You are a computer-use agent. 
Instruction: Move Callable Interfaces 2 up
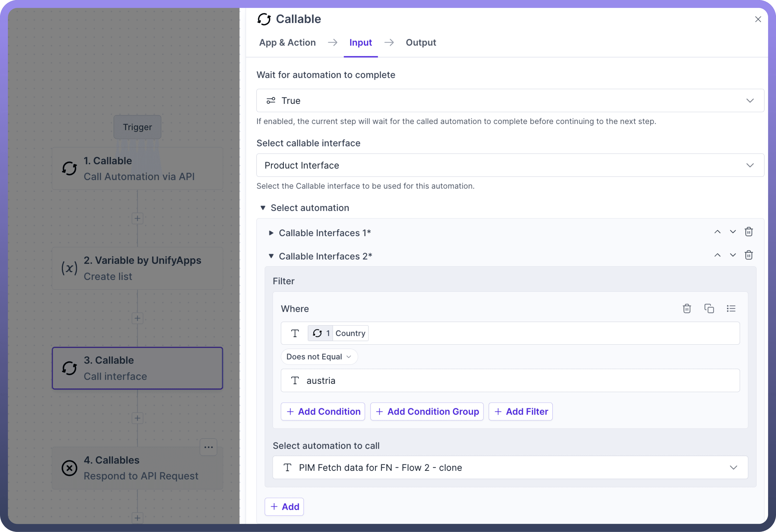(717, 255)
